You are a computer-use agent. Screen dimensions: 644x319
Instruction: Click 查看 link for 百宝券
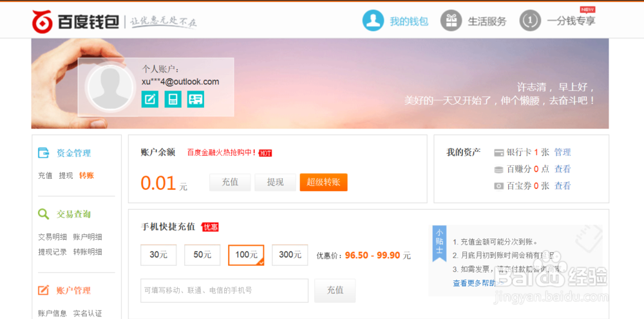point(562,186)
